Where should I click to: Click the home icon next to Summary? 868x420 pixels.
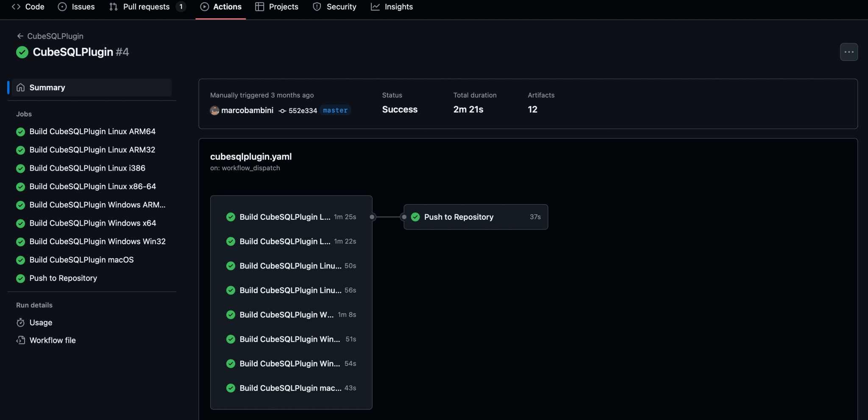[20, 88]
